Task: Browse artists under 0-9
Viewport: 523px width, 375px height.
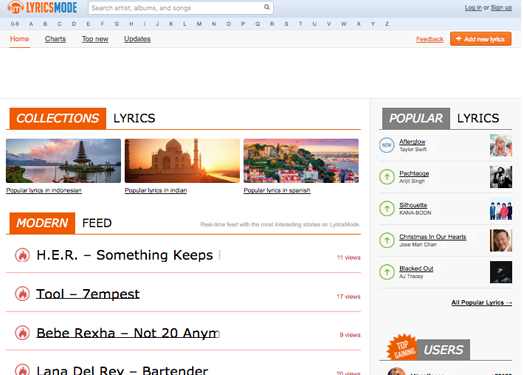Action: point(15,24)
